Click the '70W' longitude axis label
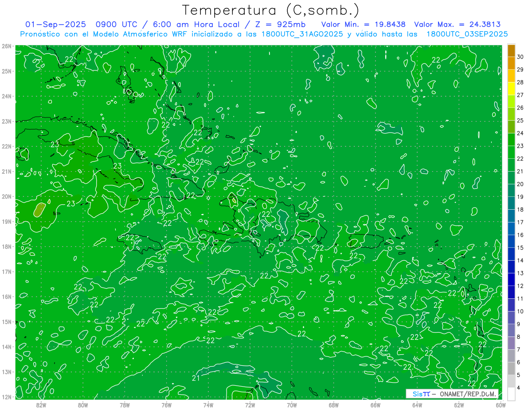532x411 pixels. tap(292, 404)
